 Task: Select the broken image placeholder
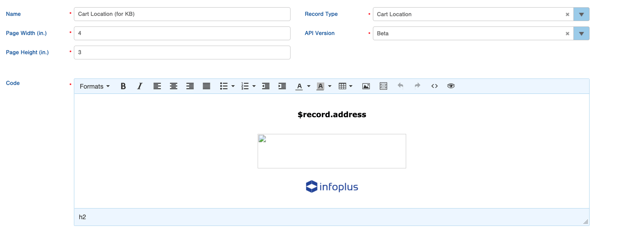[x=332, y=151]
